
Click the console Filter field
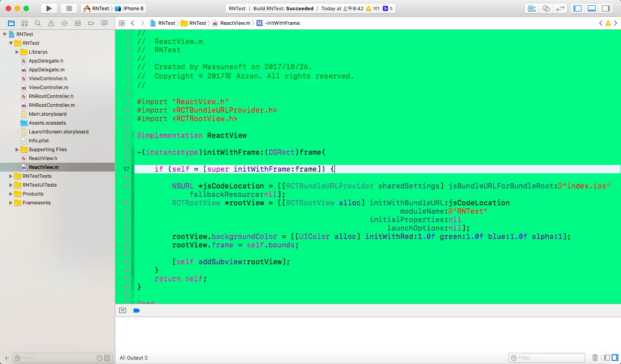click(x=547, y=358)
